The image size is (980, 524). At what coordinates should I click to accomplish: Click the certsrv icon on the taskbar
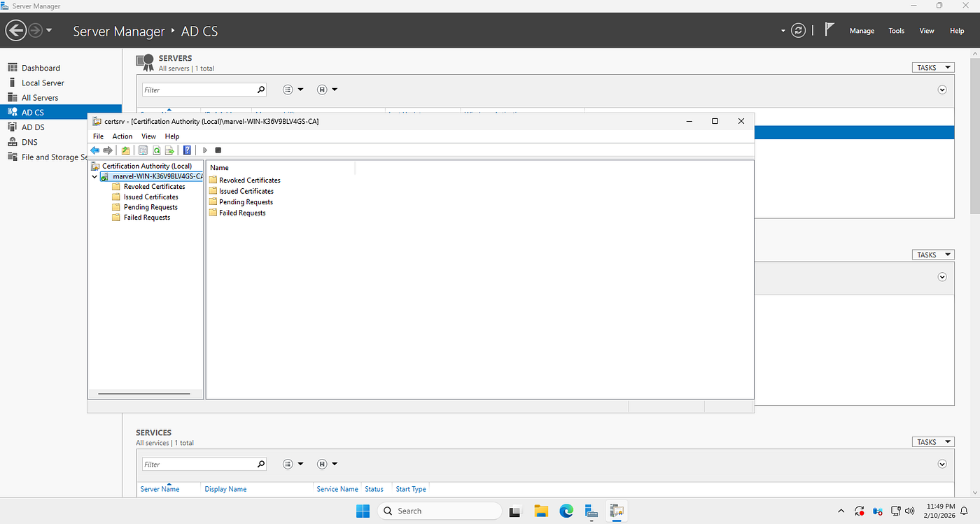pos(617,511)
